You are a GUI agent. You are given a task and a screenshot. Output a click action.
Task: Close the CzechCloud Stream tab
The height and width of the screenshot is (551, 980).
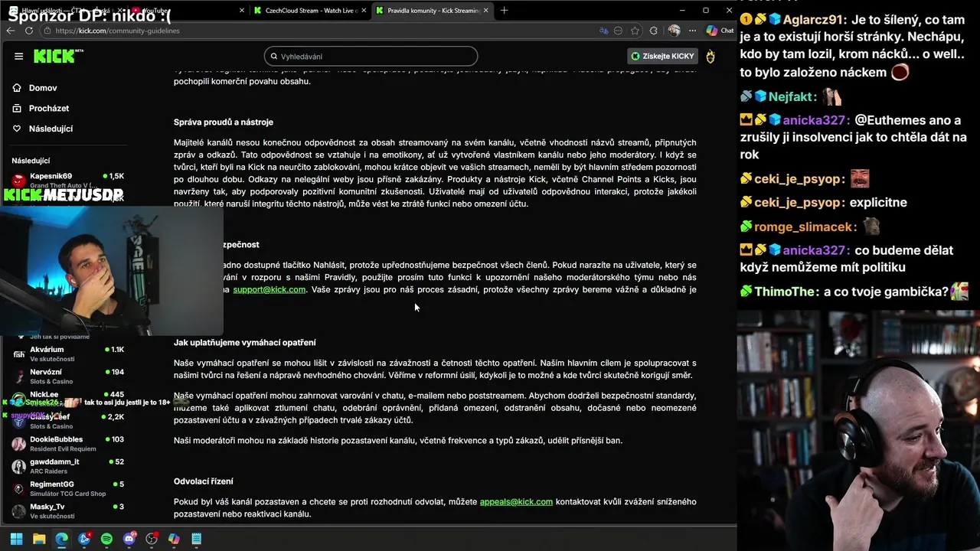[x=364, y=11]
